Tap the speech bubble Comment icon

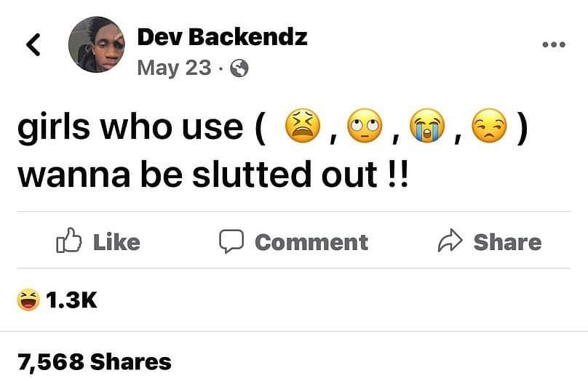(231, 242)
